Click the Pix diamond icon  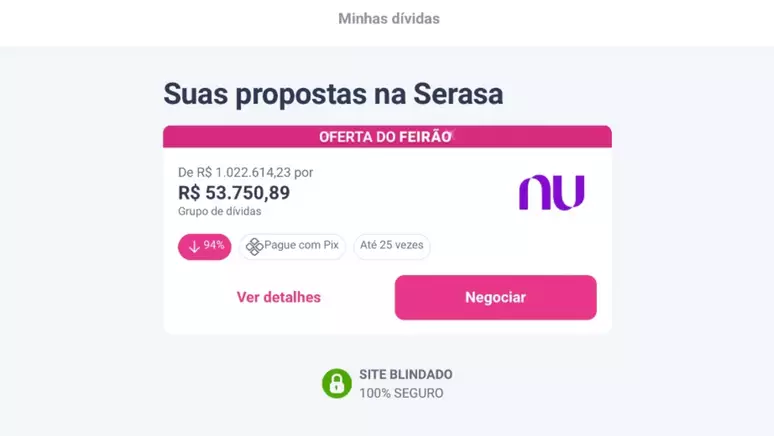pos(254,246)
